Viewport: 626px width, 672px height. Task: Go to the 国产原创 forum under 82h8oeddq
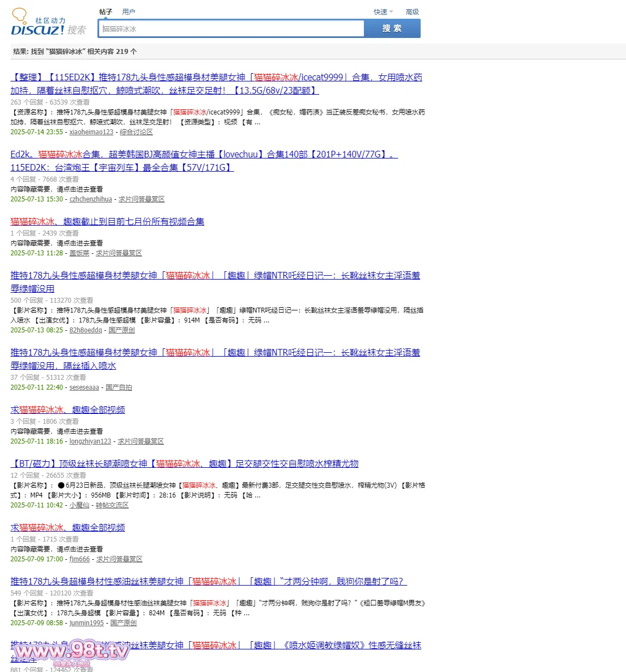122,330
